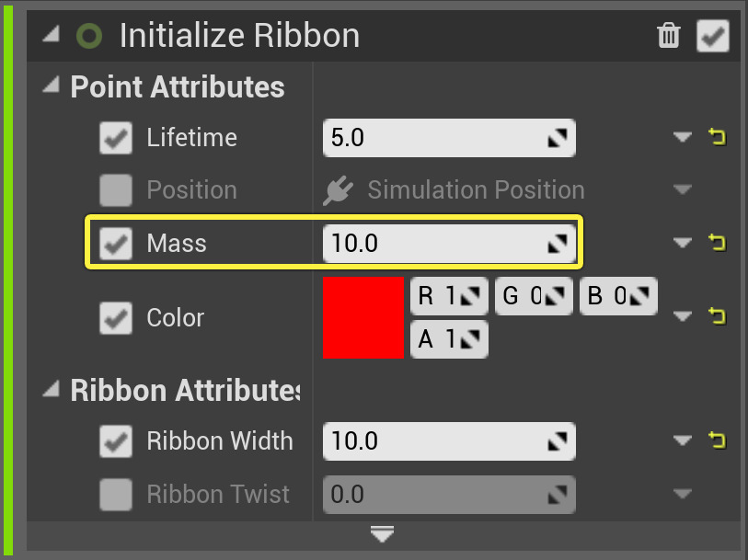
Task: Open the Color options dropdown arrow
Action: [682, 316]
